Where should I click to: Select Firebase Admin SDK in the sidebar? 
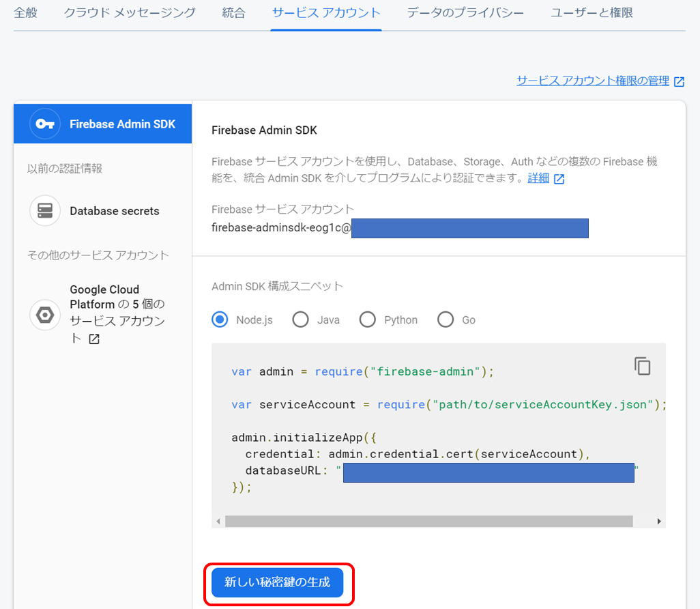click(102, 124)
